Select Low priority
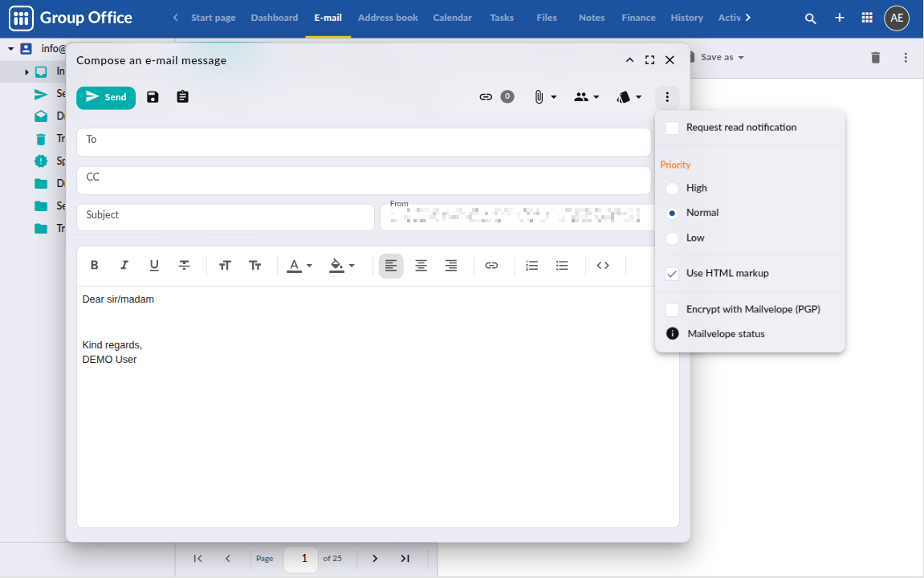The image size is (924, 578). (x=673, y=238)
